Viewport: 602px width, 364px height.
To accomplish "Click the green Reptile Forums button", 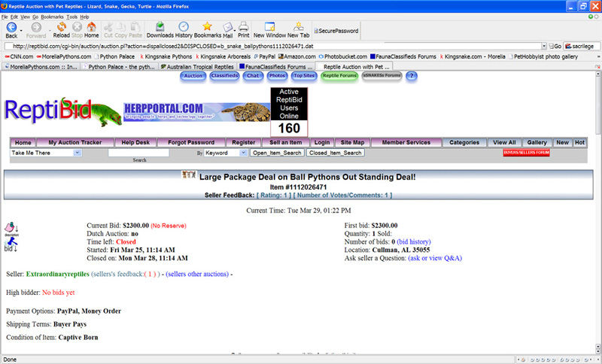I will point(339,76).
